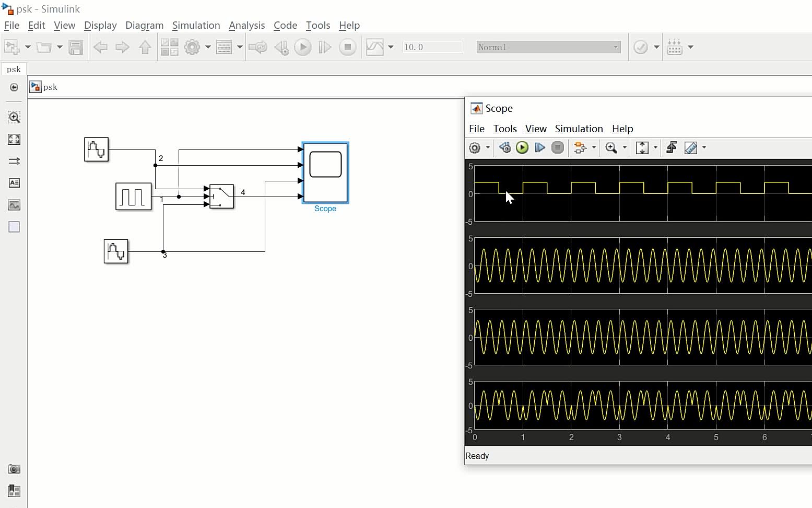Click the Simulink Step Forward icon
This screenshot has width=812, height=508.
coord(325,47)
